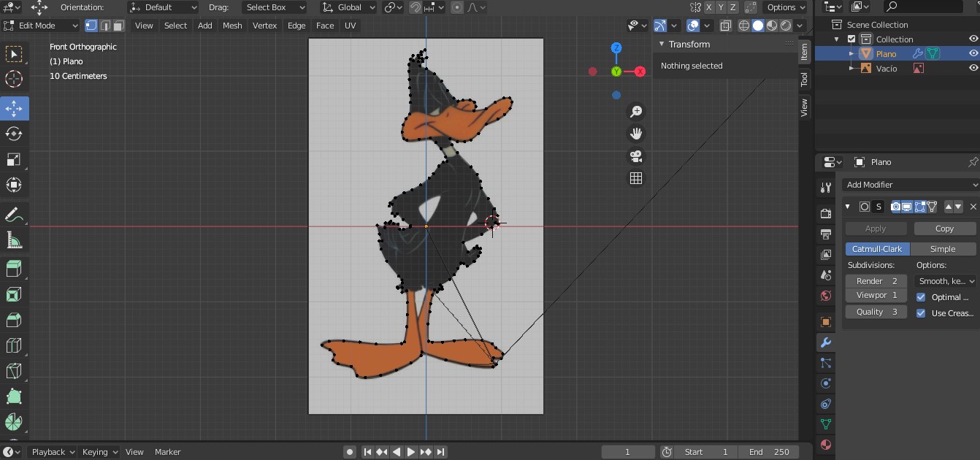This screenshot has height=460, width=980.
Task: Open the Render properties tab
Action: [826, 214]
